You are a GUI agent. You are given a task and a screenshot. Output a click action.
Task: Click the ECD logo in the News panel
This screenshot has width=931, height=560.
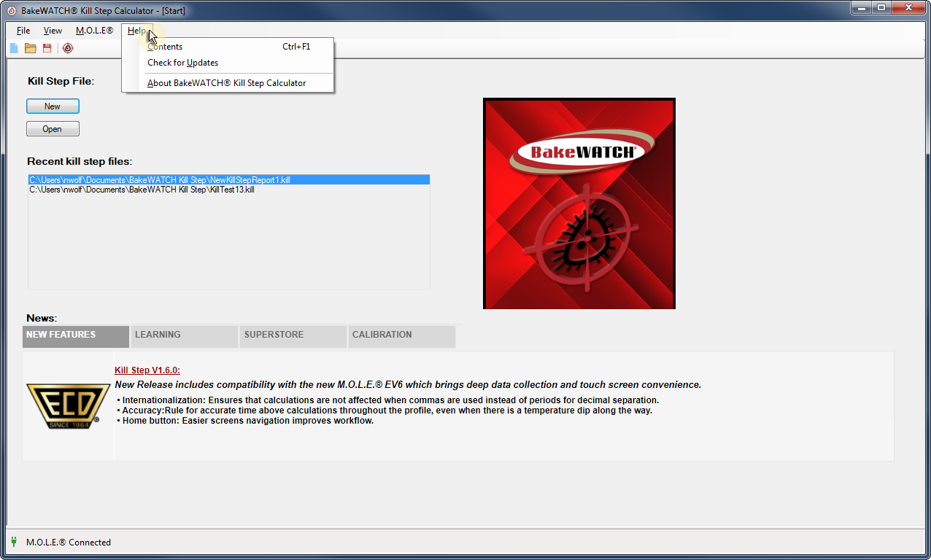[x=63, y=406]
